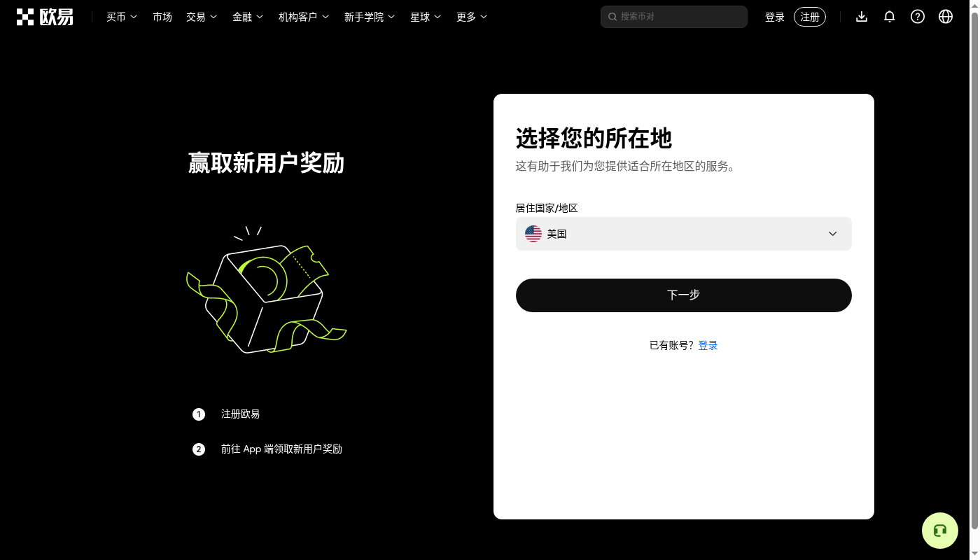Viewport: 980px width, 560px height.
Task: Open the 市场 page
Action: [162, 17]
